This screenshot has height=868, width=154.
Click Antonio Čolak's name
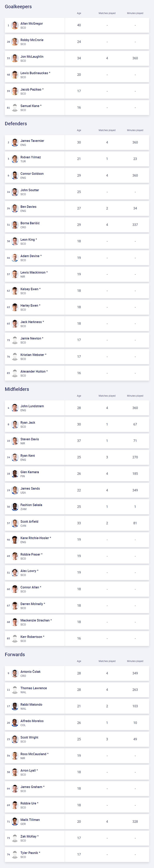pos(30,672)
